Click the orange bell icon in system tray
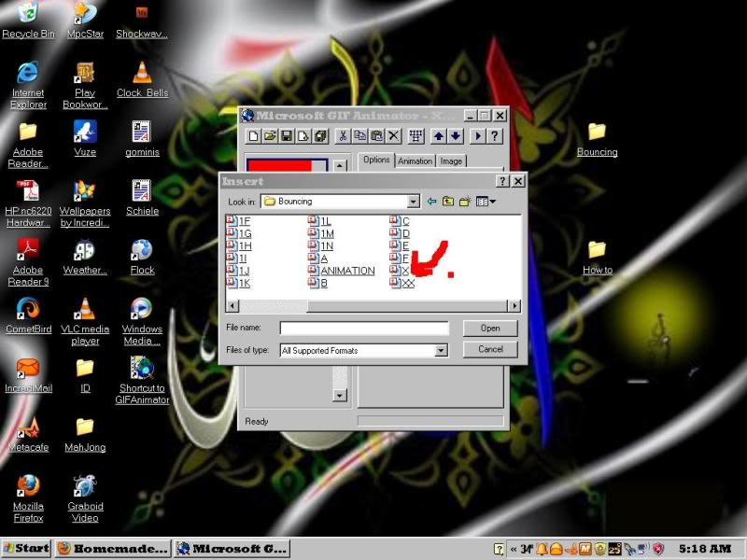The image size is (747, 560). pos(542,549)
